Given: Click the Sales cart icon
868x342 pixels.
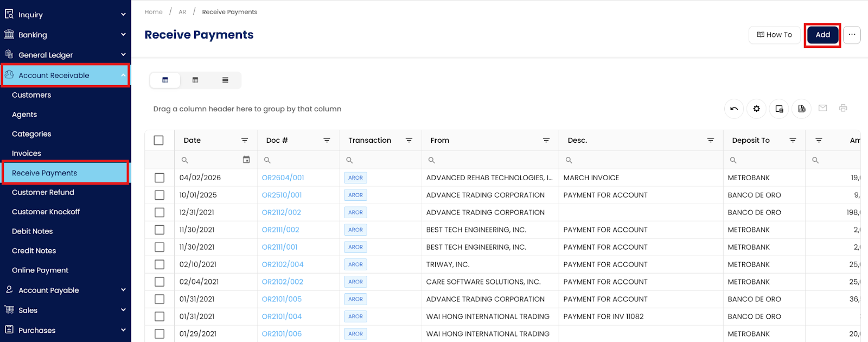Looking at the screenshot, I should pyautogui.click(x=9, y=310).
